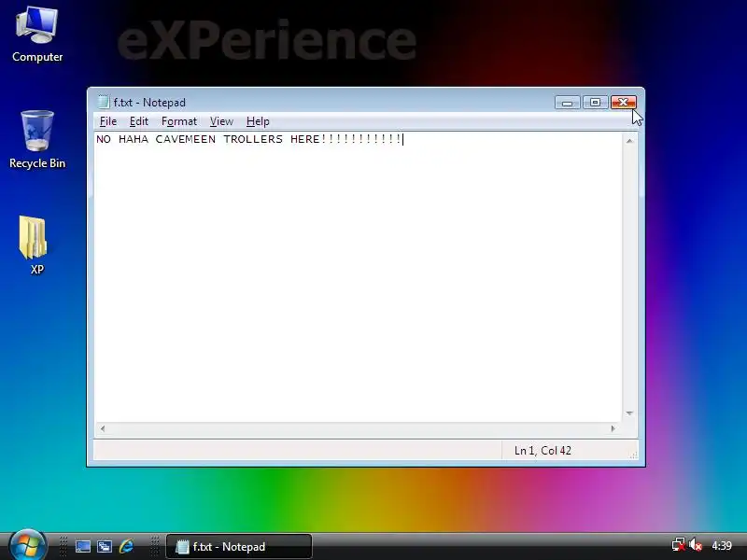Click the horizontal scrollbar left arrow
The image size is (747, 560).
pos(103,428)
